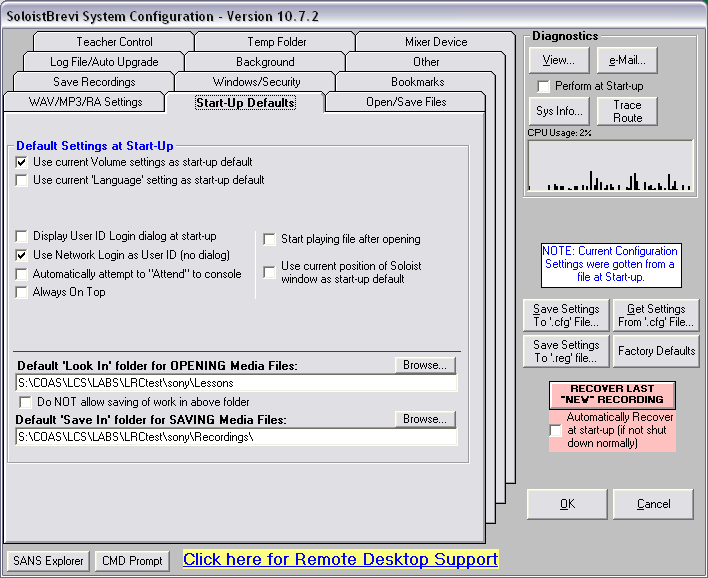
Task: Open the Bookmarks tab
Action: pos(418,82)
